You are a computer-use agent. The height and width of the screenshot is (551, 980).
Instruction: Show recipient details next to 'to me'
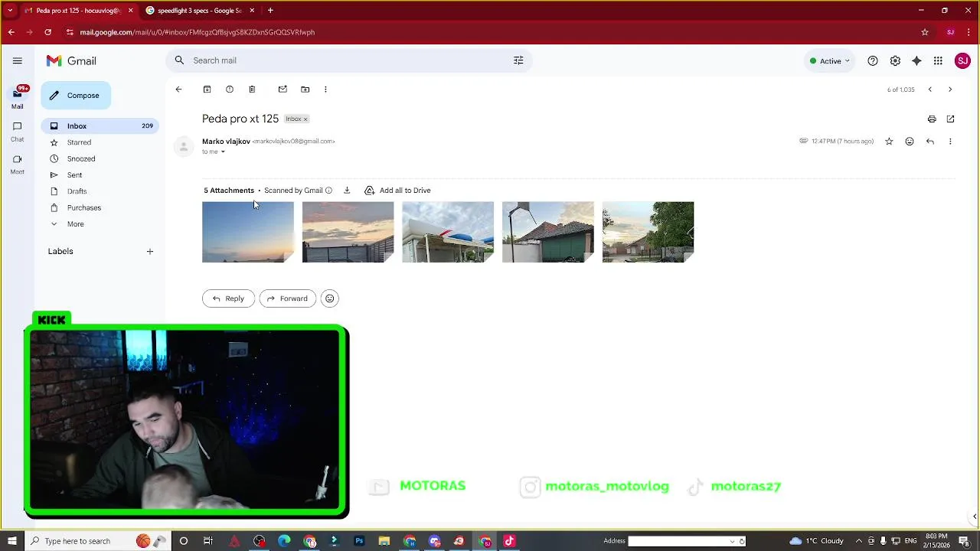[223, 152]
